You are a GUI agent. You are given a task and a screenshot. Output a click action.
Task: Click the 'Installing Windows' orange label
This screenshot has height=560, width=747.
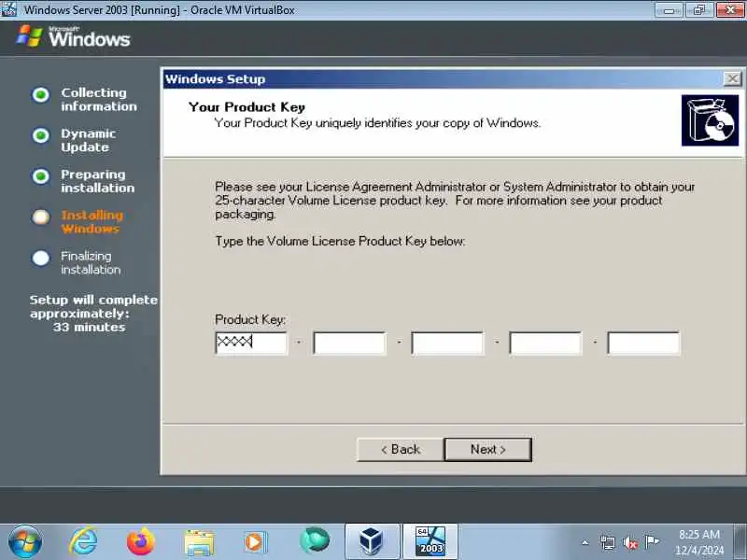tap(92, 222)
